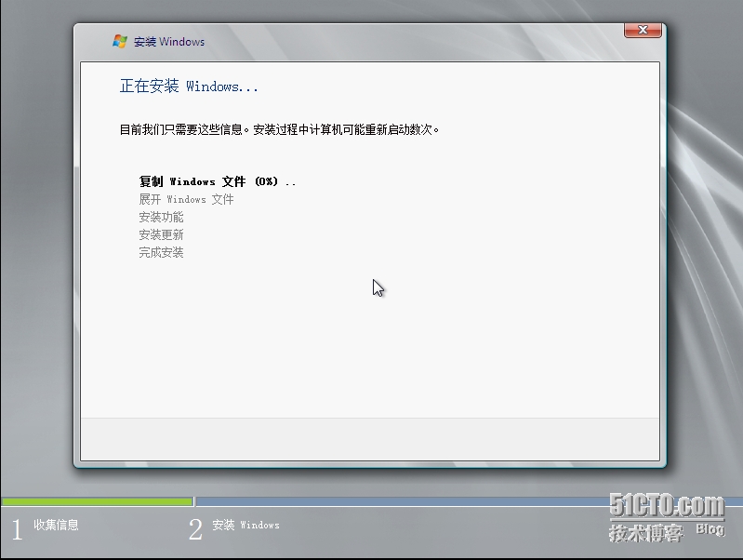Select the 安装更新 step
The height and width of the screenshot is (560, 743).
coord(161,234)
